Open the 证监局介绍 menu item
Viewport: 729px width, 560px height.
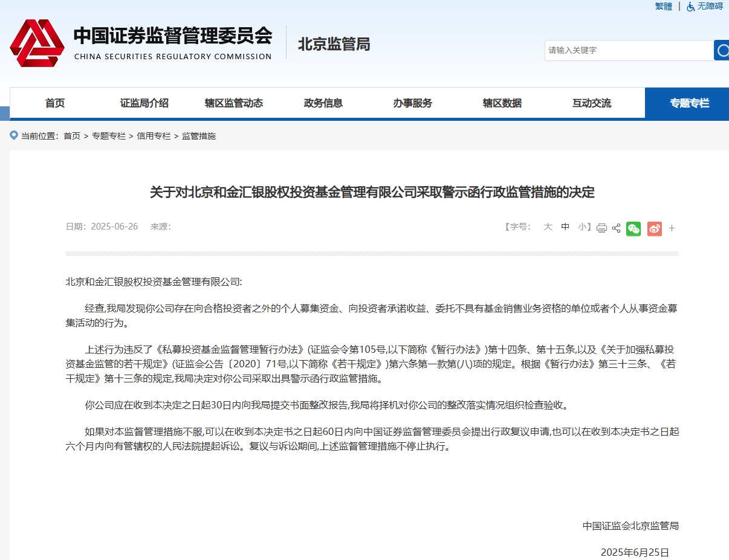click(x=144, y=103)
